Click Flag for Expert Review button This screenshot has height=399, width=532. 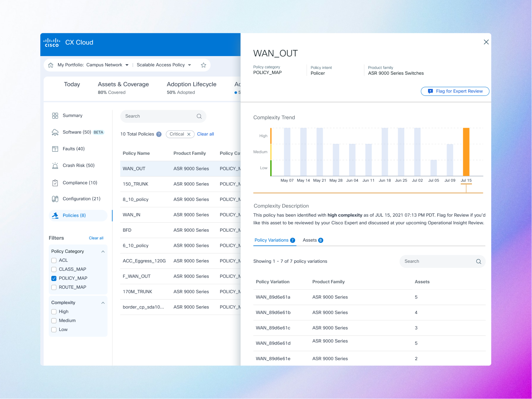(x=455, y=91)
